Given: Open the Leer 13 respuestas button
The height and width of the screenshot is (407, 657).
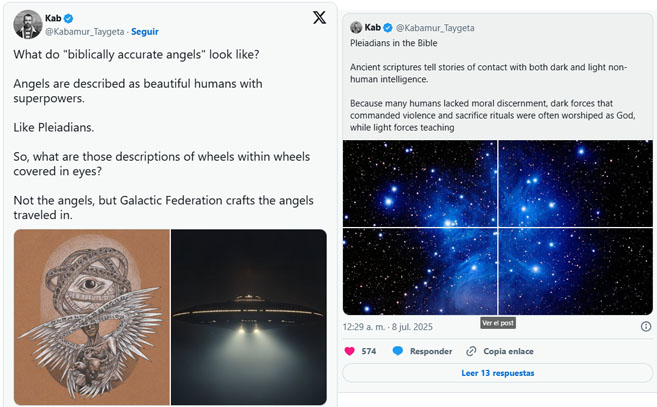Looking at the screenshot, I should (x=497, y=373).
